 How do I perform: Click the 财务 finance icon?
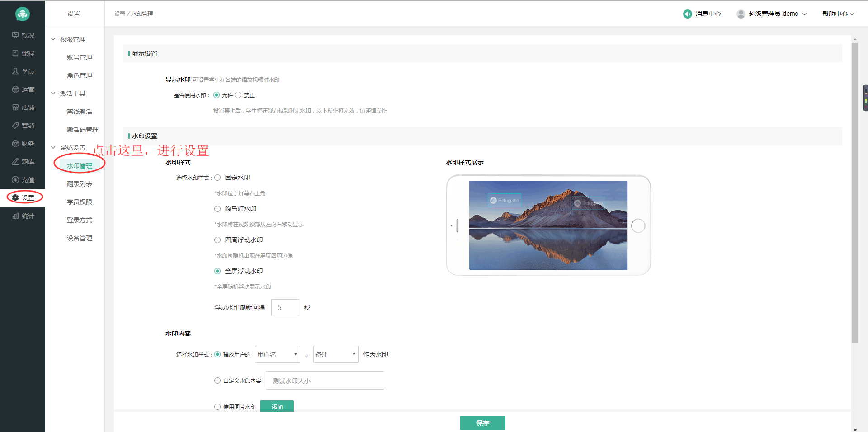click(x=15, y=144)
